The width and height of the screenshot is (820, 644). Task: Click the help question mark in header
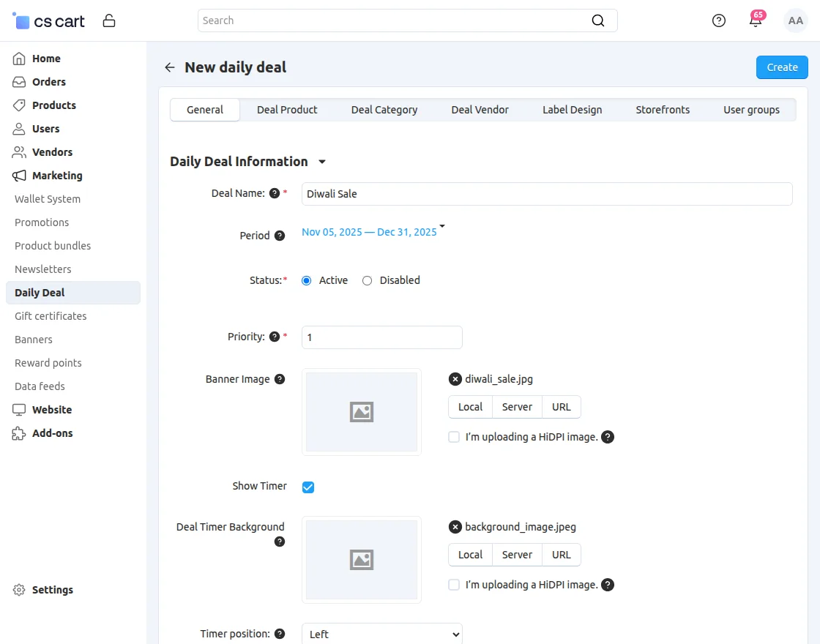(719, 20)
